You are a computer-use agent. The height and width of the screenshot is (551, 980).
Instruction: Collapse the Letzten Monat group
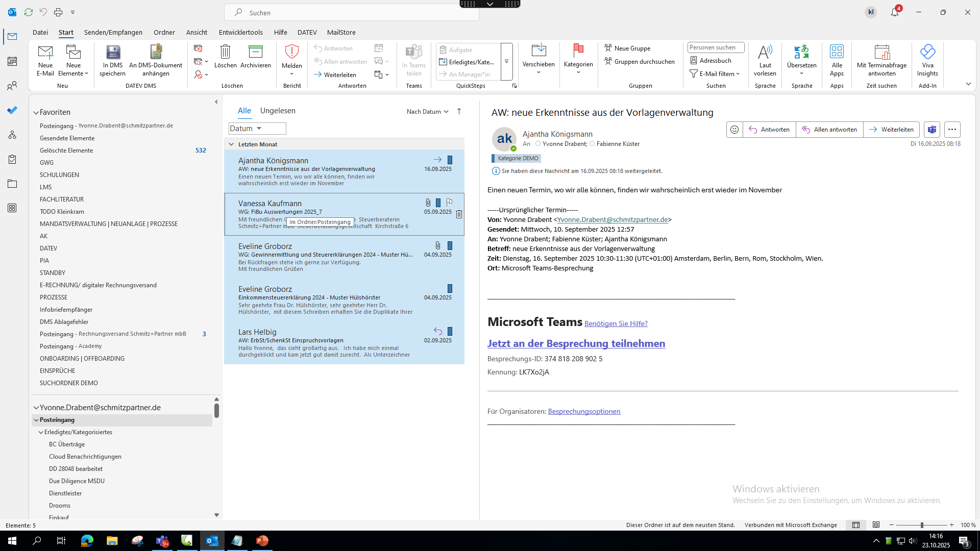click(231, 144)
